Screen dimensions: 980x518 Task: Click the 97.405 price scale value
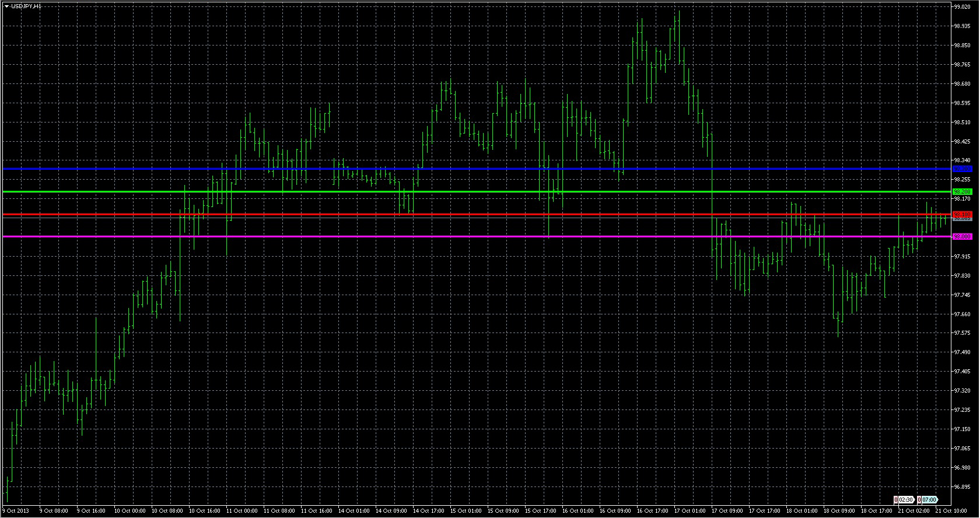coord(962,372)
